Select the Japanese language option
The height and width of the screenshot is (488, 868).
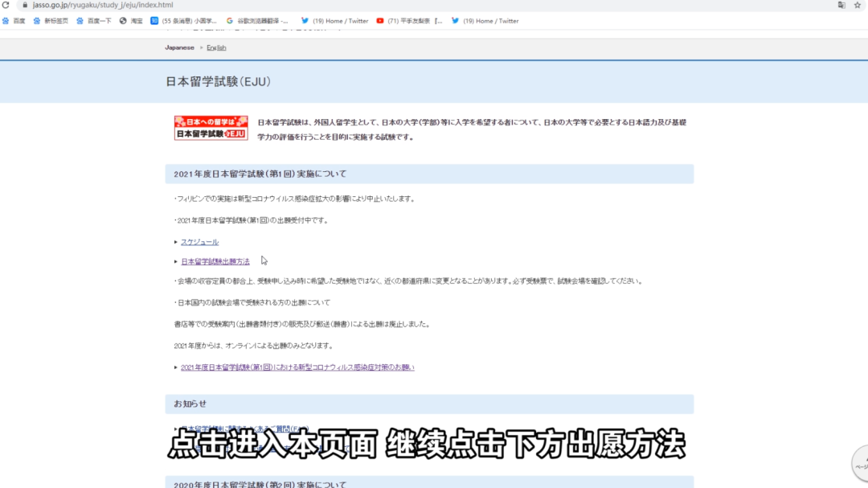(x=179, y=47)
